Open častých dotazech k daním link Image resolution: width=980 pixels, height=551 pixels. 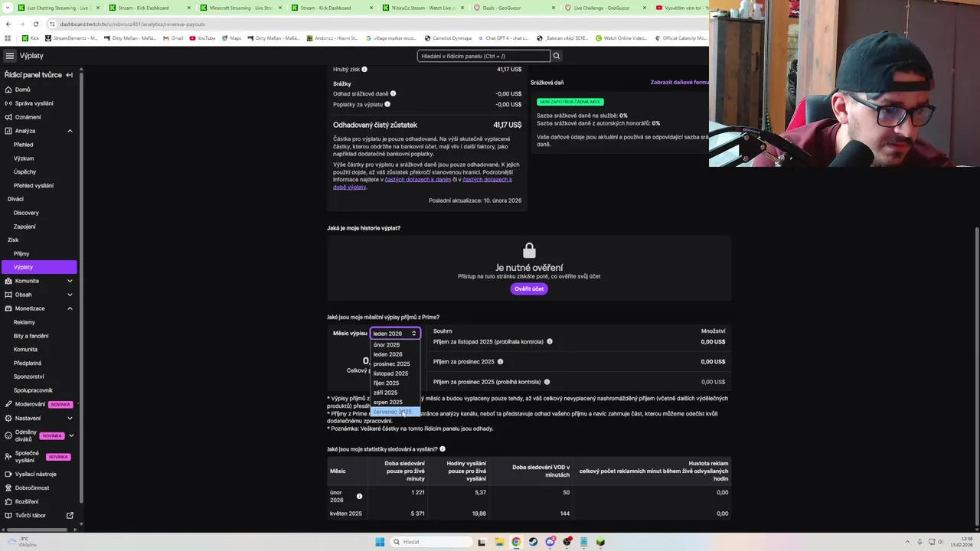coord(418,179)
